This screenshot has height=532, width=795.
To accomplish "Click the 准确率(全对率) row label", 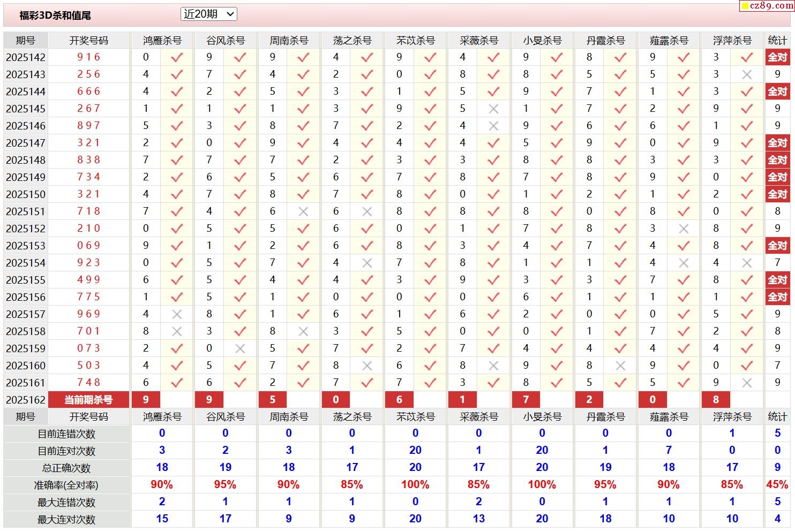I will [66, 485].
